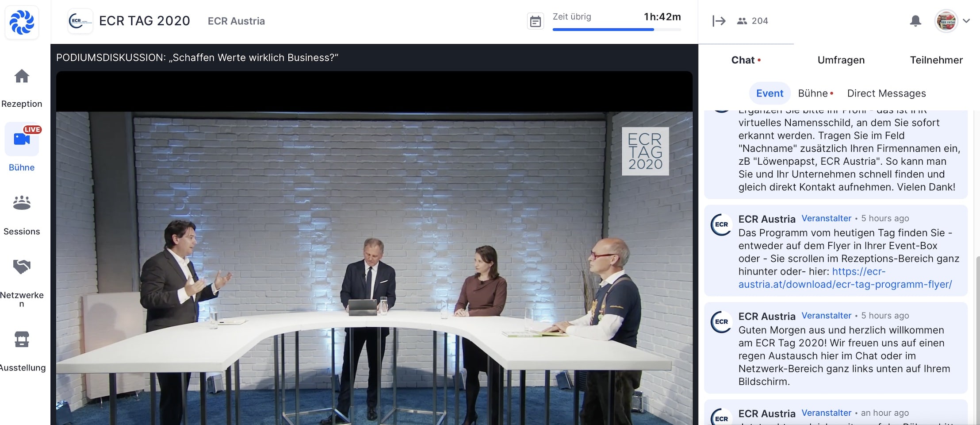980x425 pixels.
Task: Select the Event chat channel
Action: point(769,93)
